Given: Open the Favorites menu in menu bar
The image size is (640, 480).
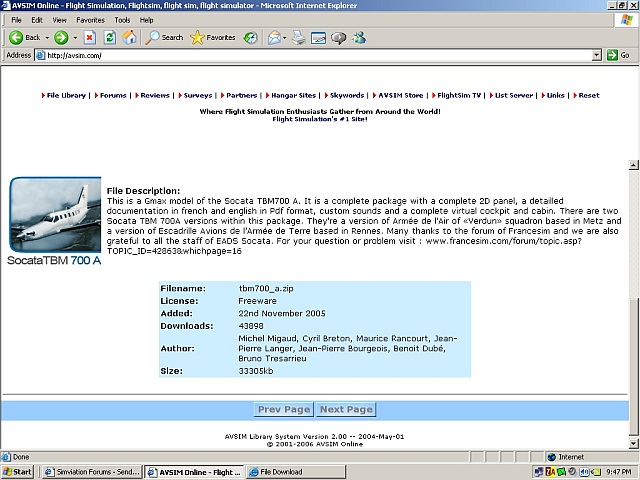Looking at the screenshot, I should (x=90, y=19).
